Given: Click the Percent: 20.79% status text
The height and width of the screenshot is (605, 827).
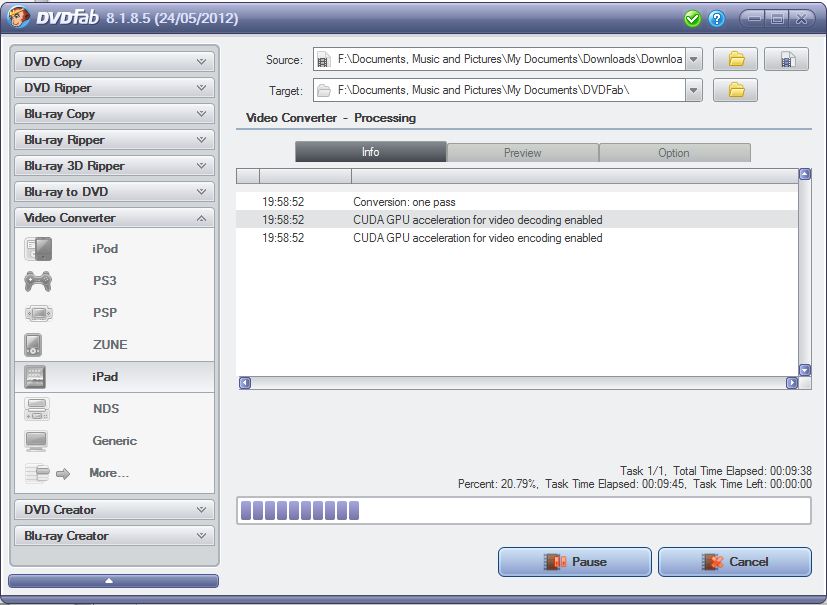Looking at the screenshot, I should [497, 484].
